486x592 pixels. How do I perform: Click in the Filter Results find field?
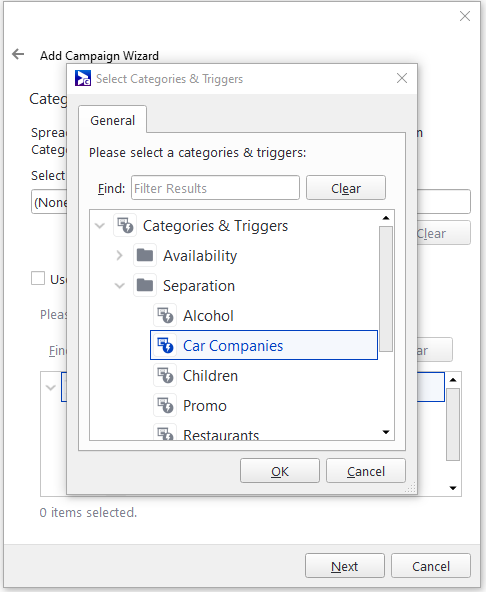click(x=215, y=188)
